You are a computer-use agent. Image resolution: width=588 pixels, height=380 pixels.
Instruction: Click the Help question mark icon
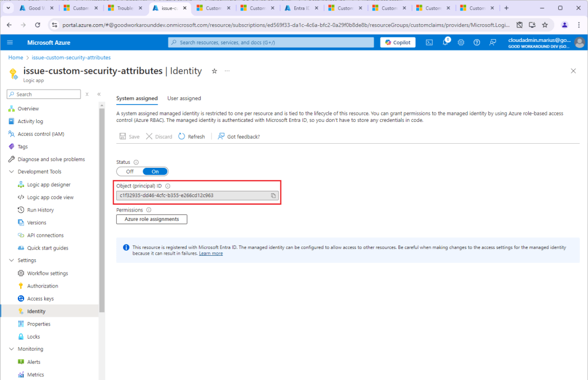tap(476, 43)
